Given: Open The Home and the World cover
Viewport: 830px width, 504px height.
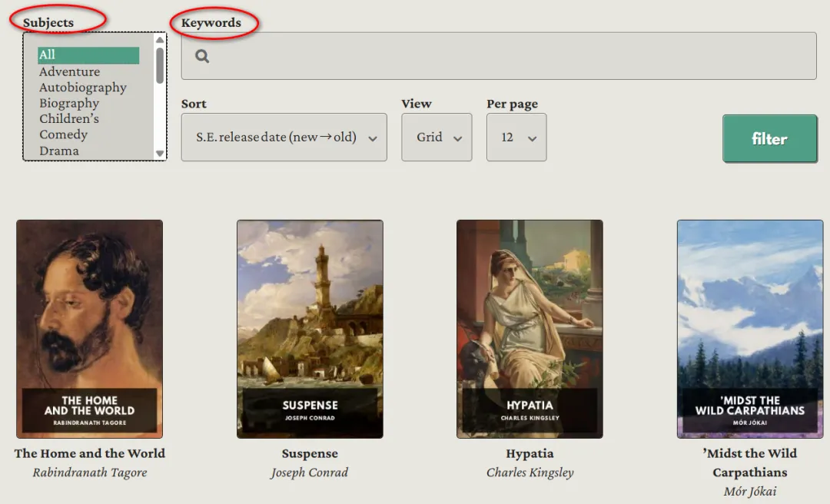Looking at the screenshot, I should pyautogui.click(x=89, y=329).
